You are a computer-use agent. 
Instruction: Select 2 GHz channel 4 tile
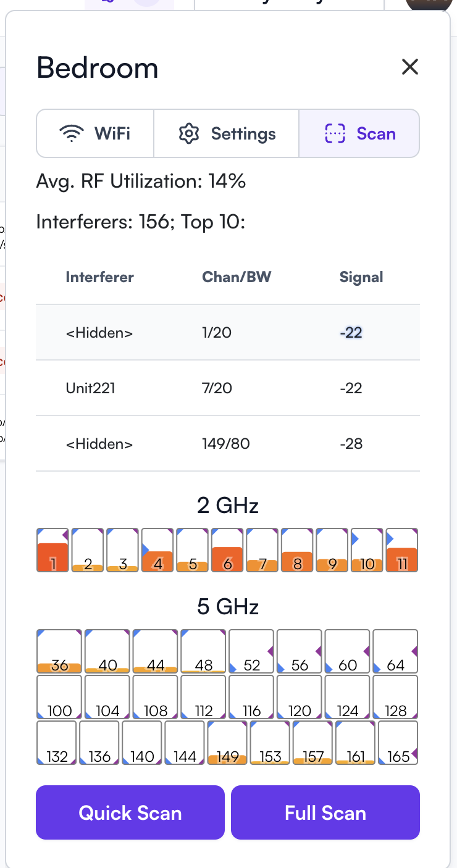pos(157,550)
